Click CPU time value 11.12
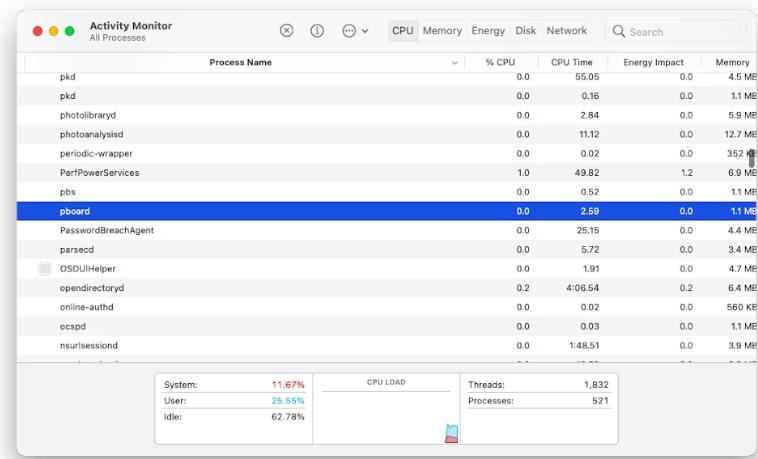 (x=589, y=134)
